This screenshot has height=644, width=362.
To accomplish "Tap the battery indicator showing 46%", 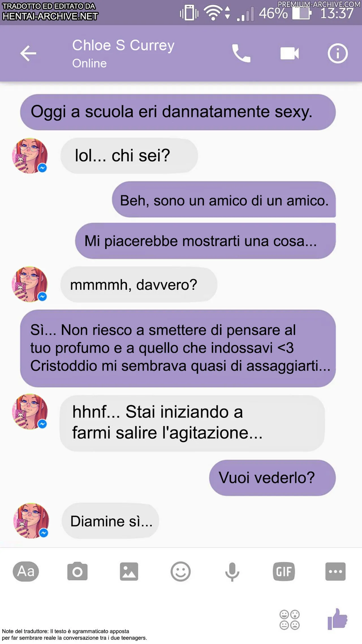I will tap(302, 13).
